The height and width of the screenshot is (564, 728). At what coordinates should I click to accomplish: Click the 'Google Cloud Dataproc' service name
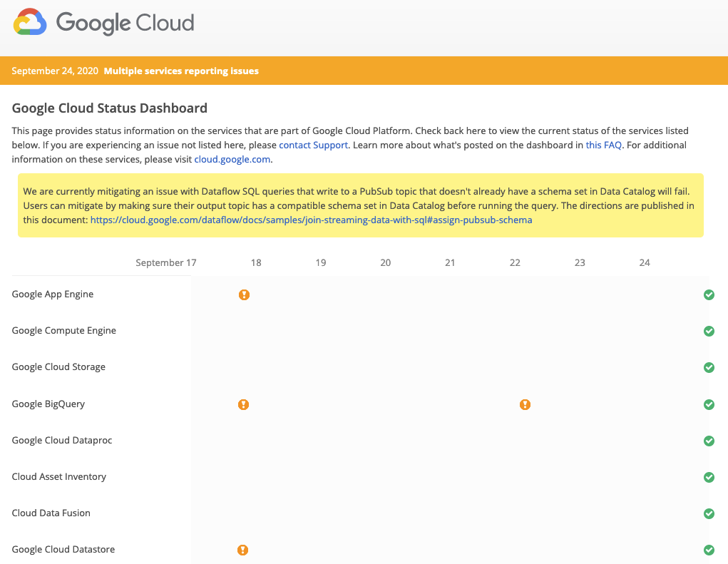click(x=62, y=440)
